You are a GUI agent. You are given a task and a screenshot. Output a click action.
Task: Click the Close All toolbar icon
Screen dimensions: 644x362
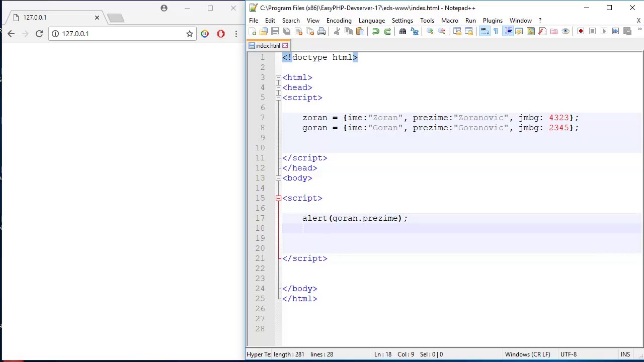point(310,31)
